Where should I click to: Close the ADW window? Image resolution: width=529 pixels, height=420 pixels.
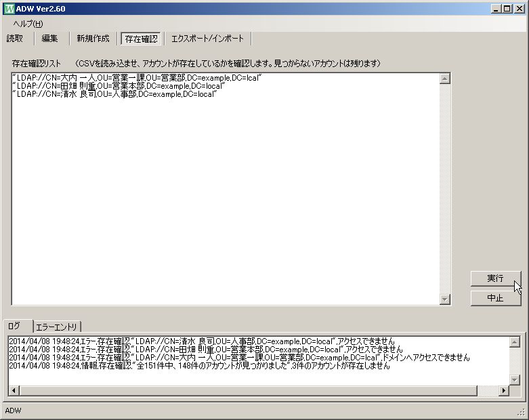[x=520, y=9]
